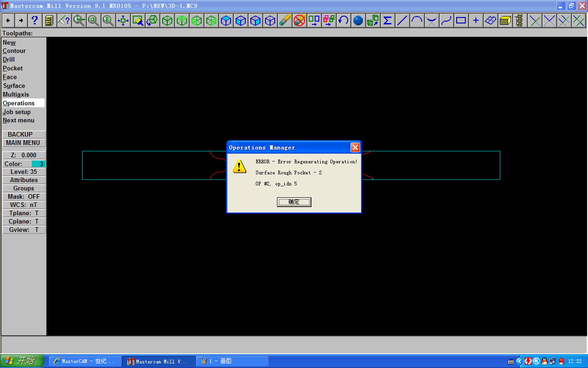Click the system tray clock 12:22
Screen dimensions: 588x368
coord(575,362)
